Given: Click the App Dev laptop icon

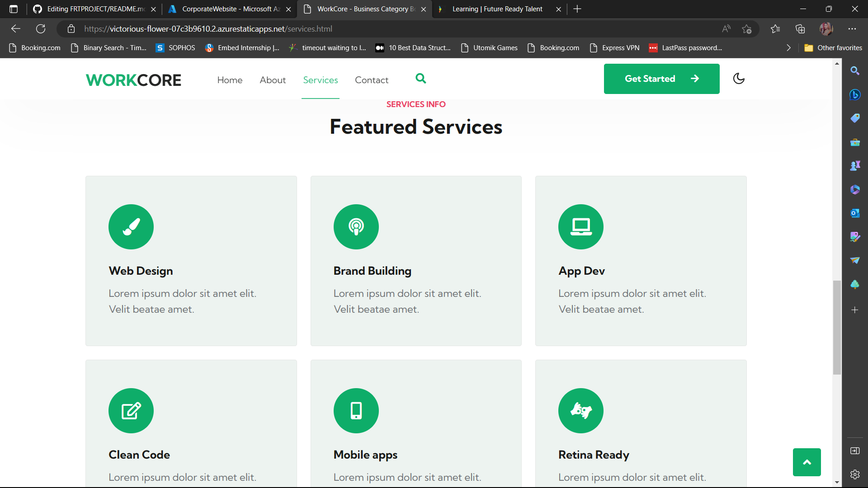Looking at the screenshot, I should (x=580, y=227).
